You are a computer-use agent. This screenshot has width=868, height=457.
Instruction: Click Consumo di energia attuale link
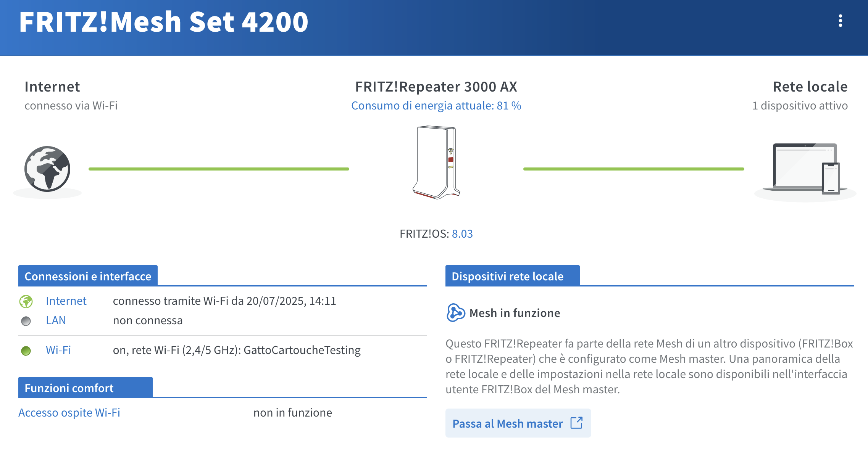(x=436, y=106)
